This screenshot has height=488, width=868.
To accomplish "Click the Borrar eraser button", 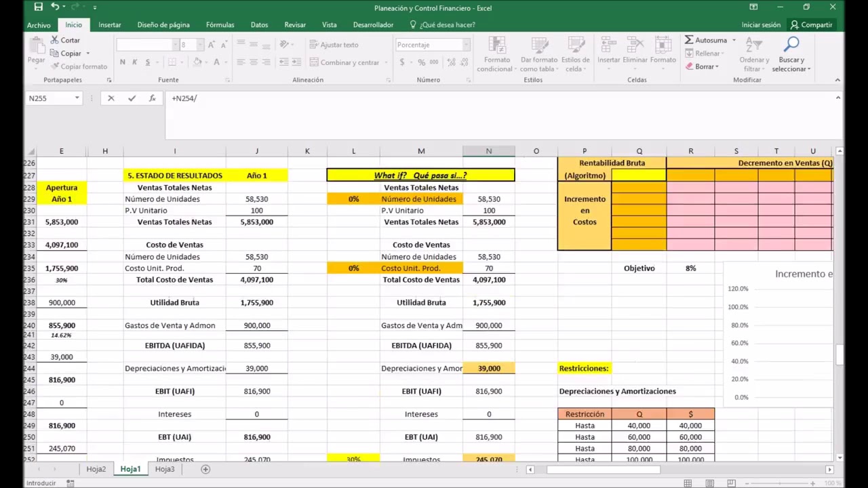I will click(701, 66).
